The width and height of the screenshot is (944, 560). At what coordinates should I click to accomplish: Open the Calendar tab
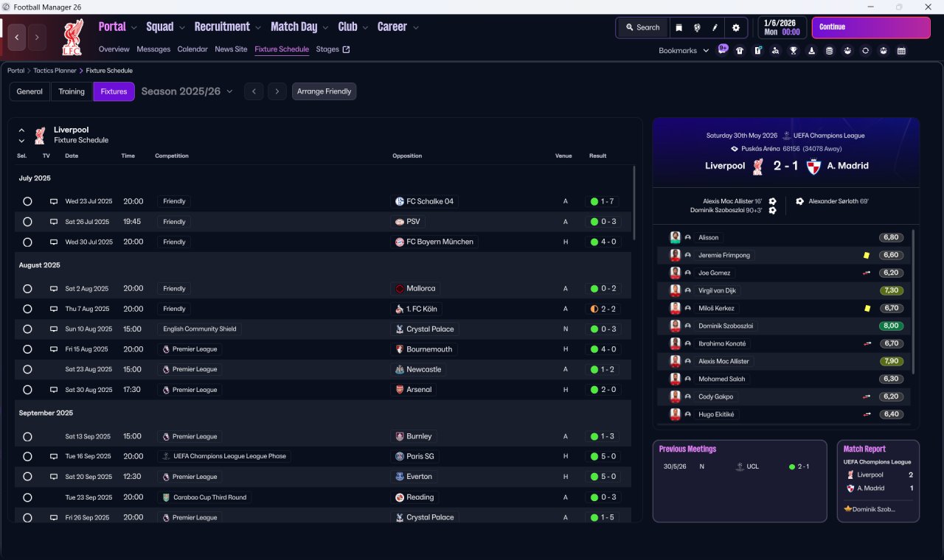coord(192,49)
